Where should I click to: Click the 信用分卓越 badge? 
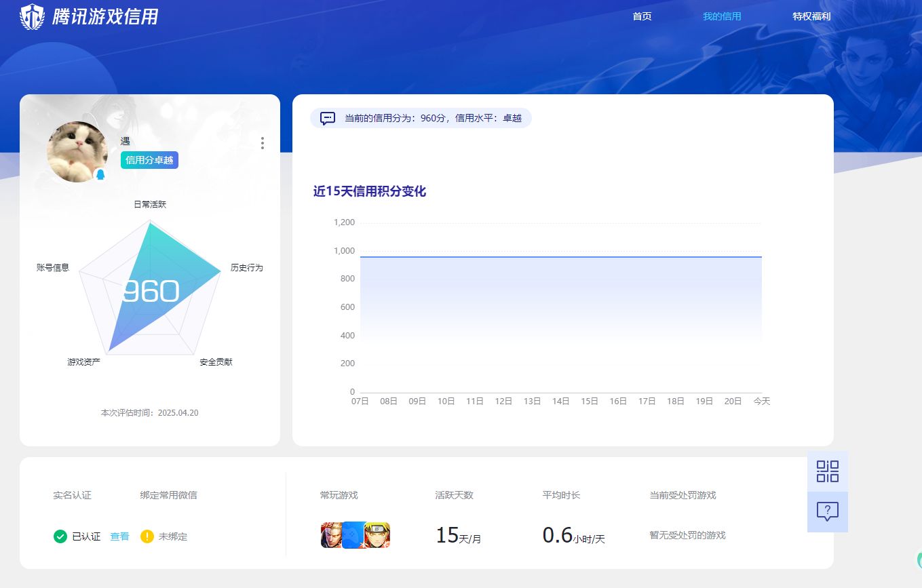click(x=149, y=160)
